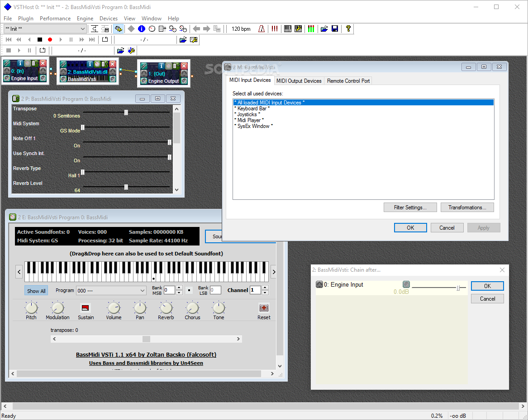Open the Init bank dropdown
528x420 pixels.
[x=83, y=29]
